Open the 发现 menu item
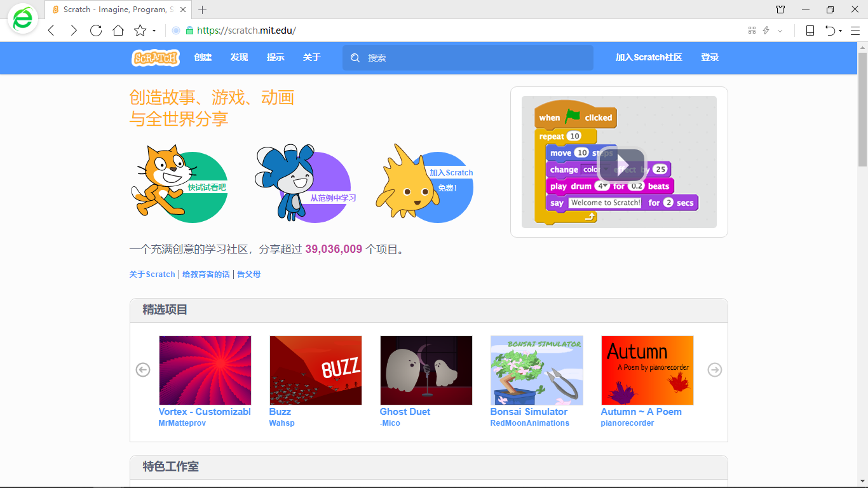868x488 pixels. 239,58
